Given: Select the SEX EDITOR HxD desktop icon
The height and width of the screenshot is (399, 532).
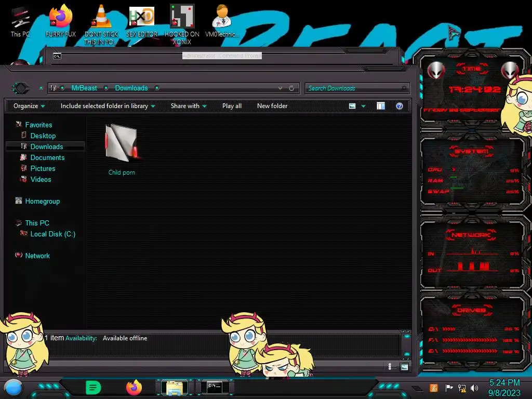Looking at the screenshot, I should point(142,21).
